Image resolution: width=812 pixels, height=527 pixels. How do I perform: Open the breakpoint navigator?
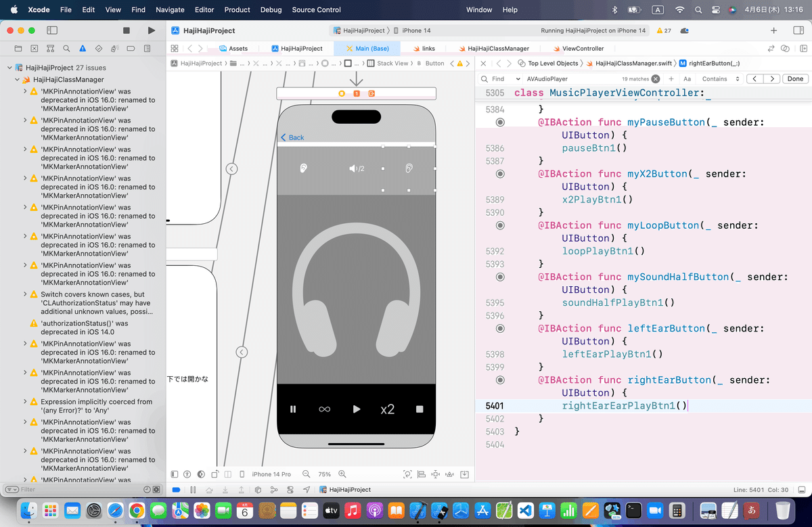coord(131,49)
